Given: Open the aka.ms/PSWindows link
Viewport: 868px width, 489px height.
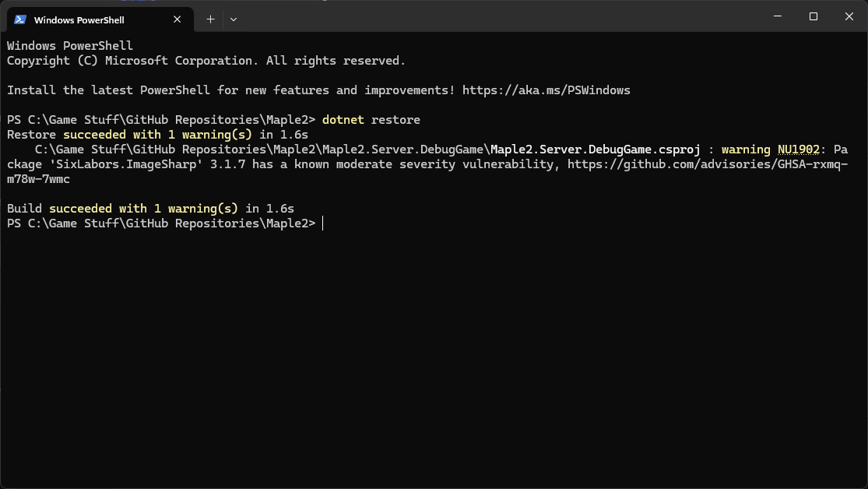Looking at the screenshot, I should pyautogui.click(x=546, y=90).
